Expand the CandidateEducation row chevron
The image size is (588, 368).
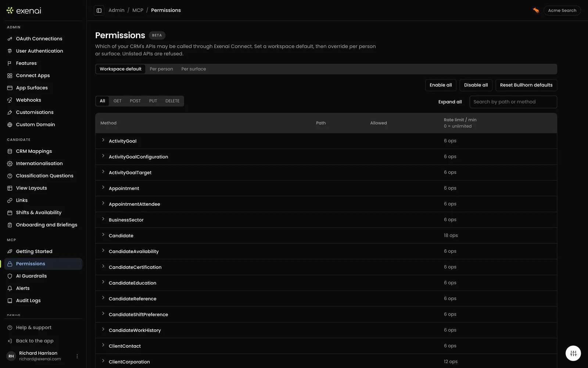[103, 282]
